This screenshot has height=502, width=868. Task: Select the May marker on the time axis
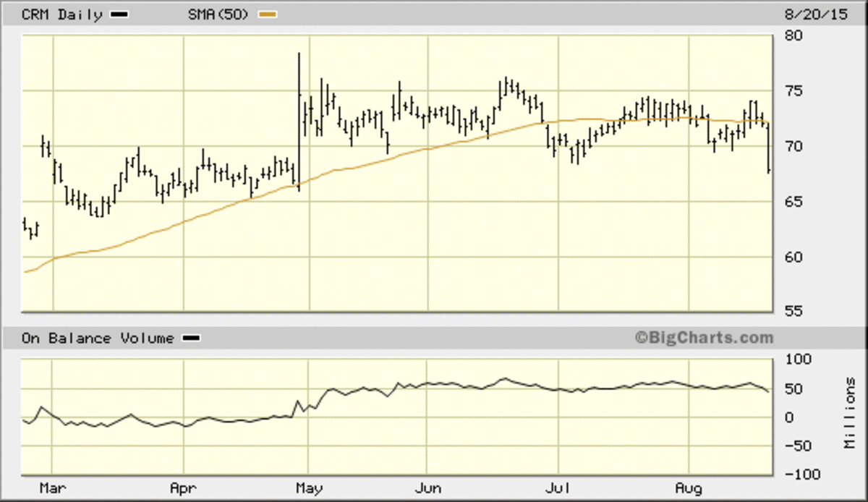(x=309, y=489)
